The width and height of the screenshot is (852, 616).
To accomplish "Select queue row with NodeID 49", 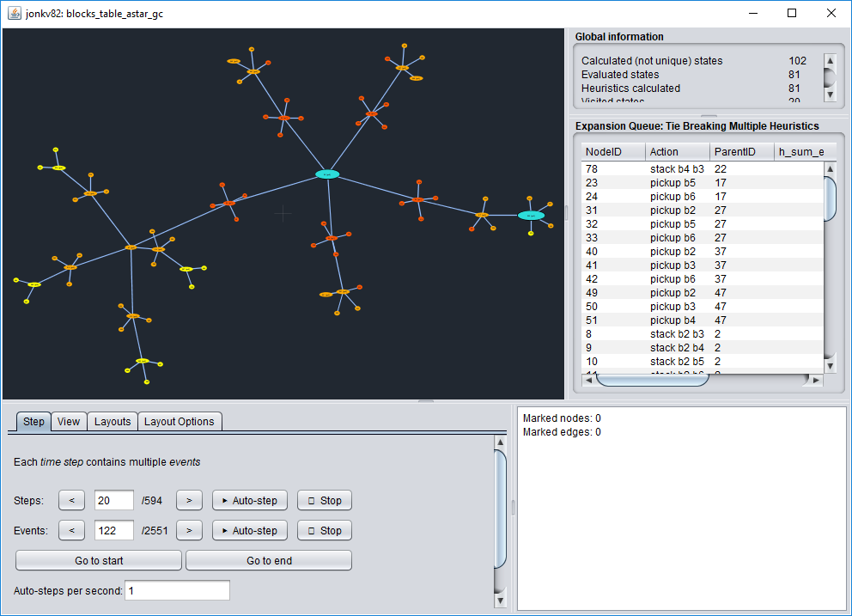I will [703, 292].
